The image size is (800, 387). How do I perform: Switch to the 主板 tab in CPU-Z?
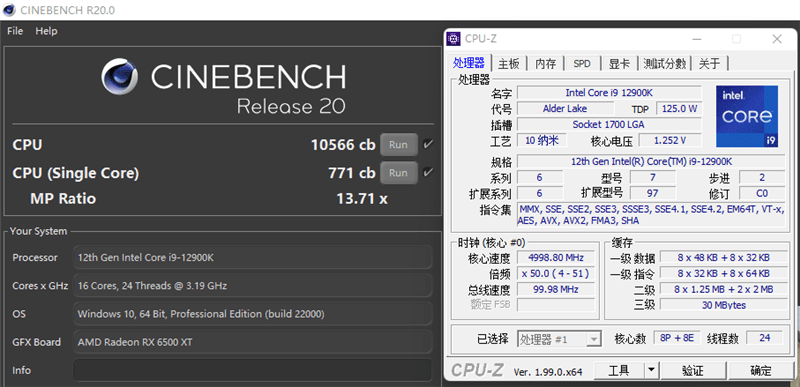[x=509, y=64]
